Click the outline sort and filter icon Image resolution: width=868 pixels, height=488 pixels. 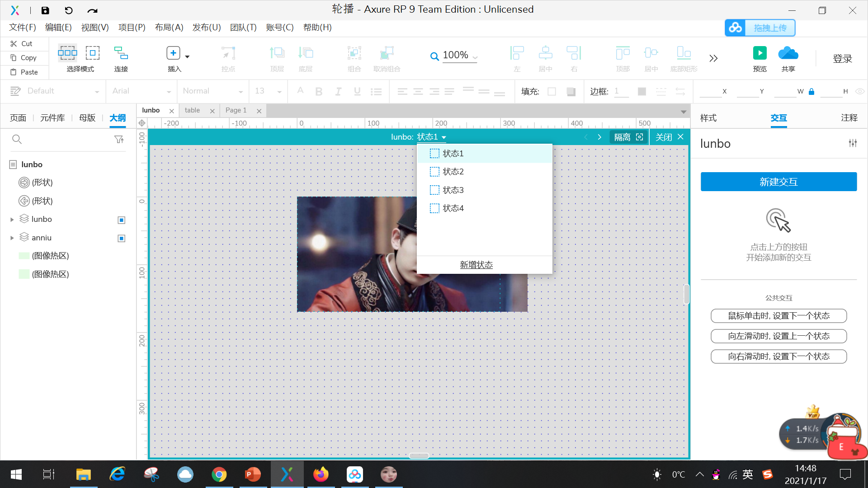coord(119,140)
